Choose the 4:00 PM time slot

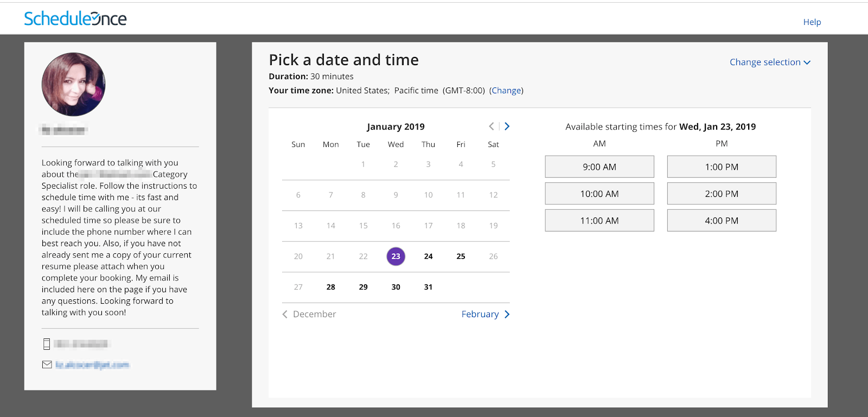coord(721,221)
